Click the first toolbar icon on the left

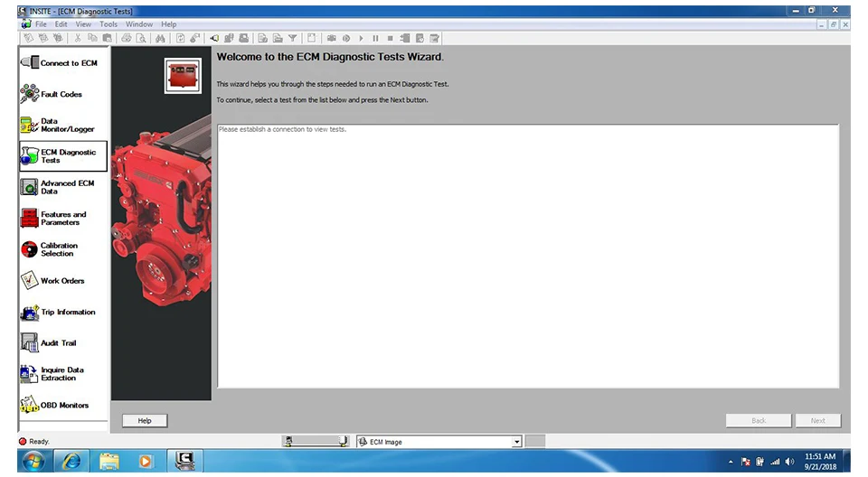[28, 38]
